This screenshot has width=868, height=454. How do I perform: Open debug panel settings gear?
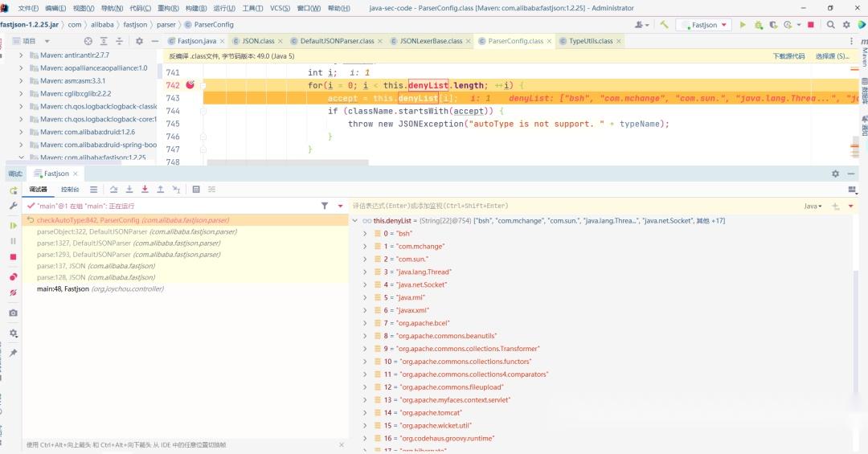(x=835, y=174)
